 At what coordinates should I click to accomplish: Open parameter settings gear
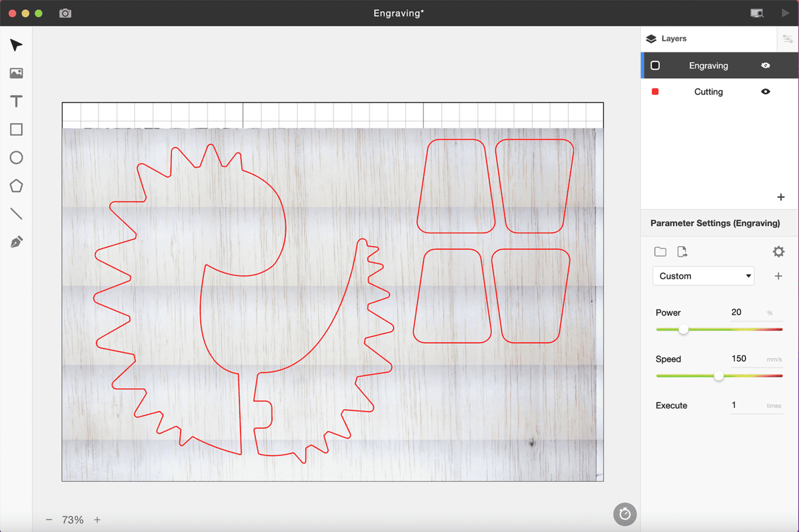[778, 252]
